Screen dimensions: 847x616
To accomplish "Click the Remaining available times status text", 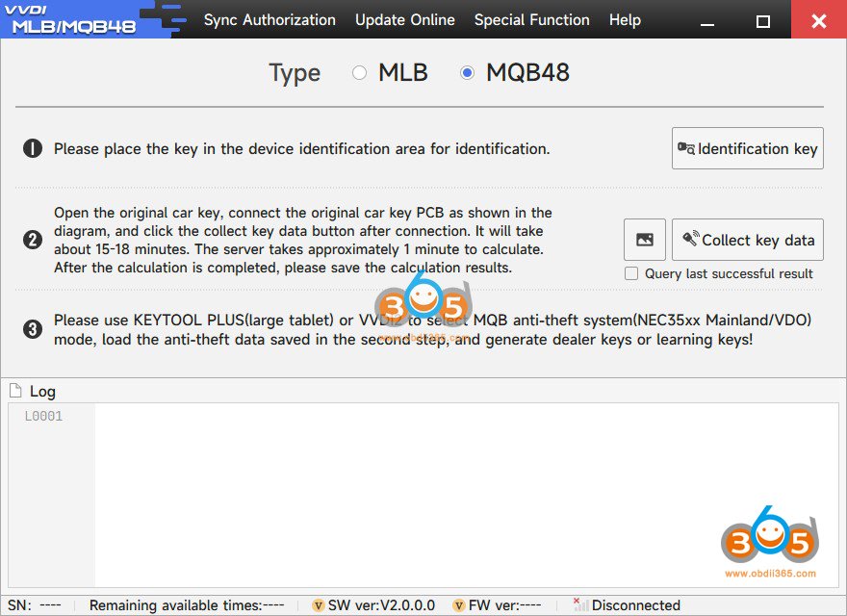I will click(187, 605).
